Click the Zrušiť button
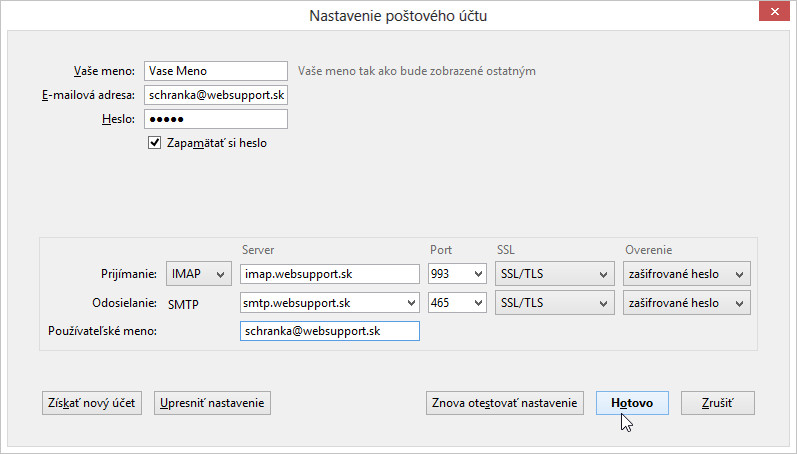 pyautogui.click(x=718, y=403)
